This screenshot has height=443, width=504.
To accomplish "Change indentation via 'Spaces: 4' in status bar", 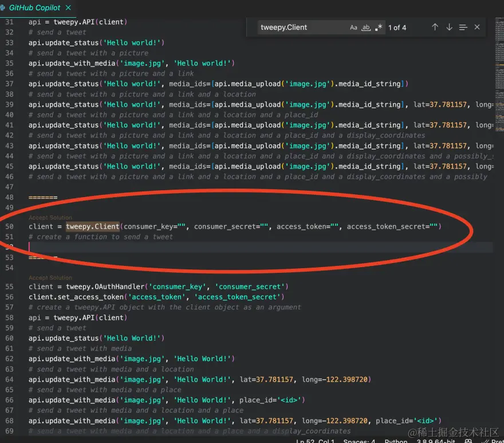I will pyautogui.click(x=359, y=441).
